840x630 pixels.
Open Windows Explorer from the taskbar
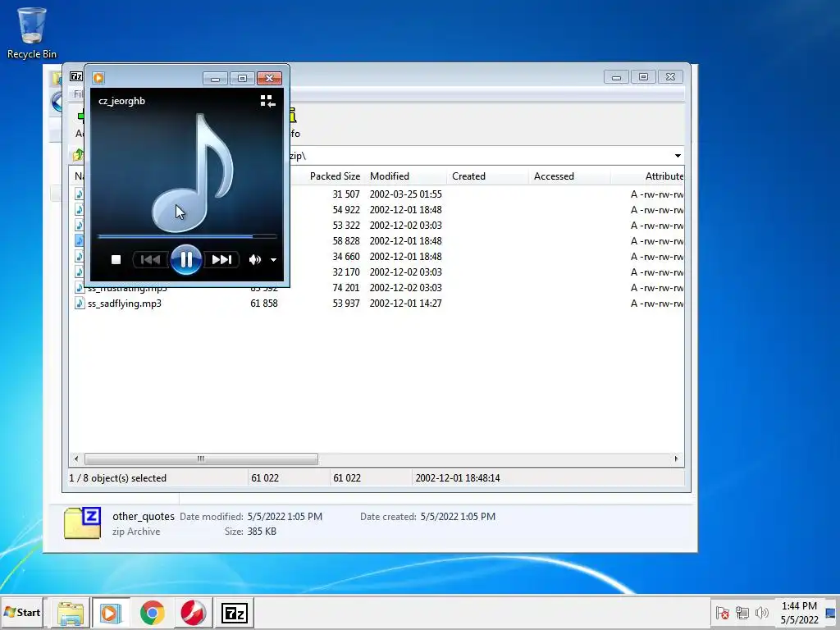tap(71, 613)
